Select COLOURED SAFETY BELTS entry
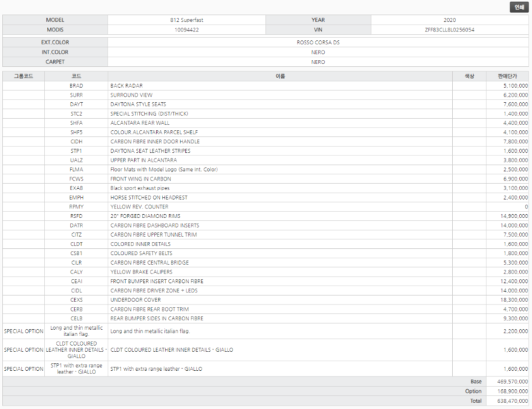Viewport: 532px width, 409px height. point(141,253)
